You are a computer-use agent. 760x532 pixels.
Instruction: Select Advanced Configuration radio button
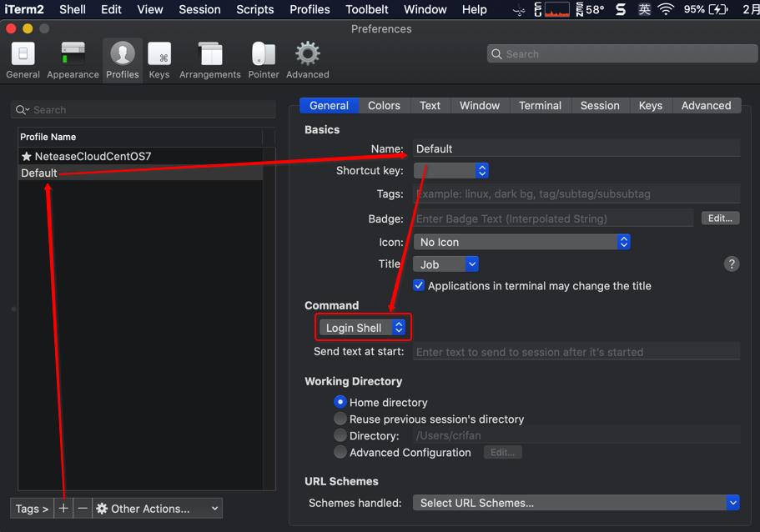[340, 452]
